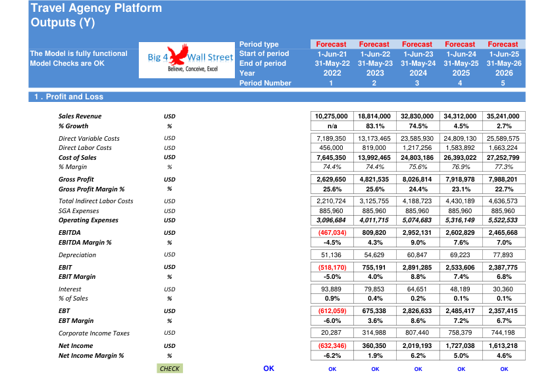Click the EBITDA 2024 value 2,952,131
This screenshot has width=554, height=392.
418,233
